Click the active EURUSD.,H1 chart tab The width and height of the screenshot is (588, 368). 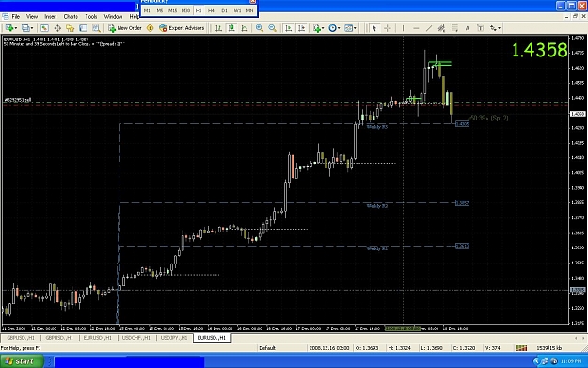(x=212, y=338)
